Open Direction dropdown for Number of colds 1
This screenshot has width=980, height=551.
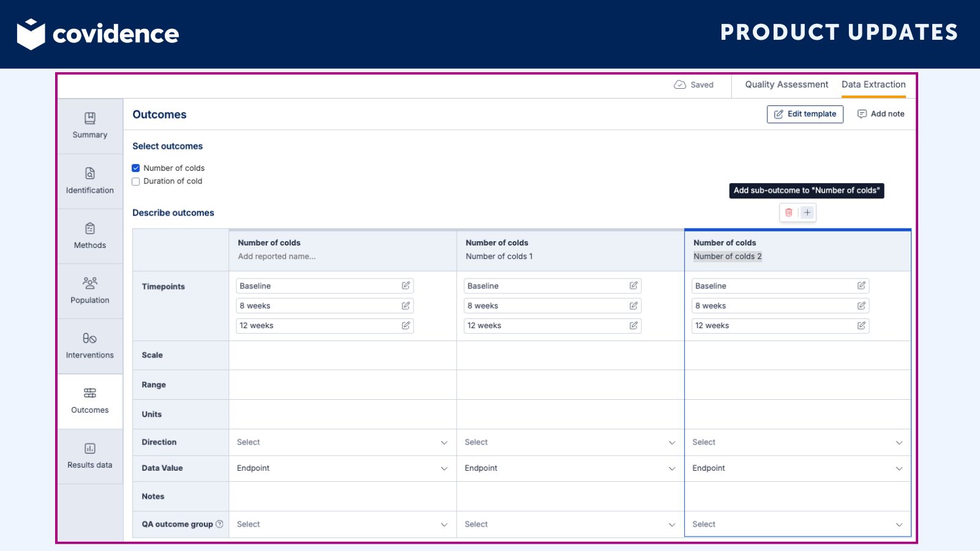570,442
